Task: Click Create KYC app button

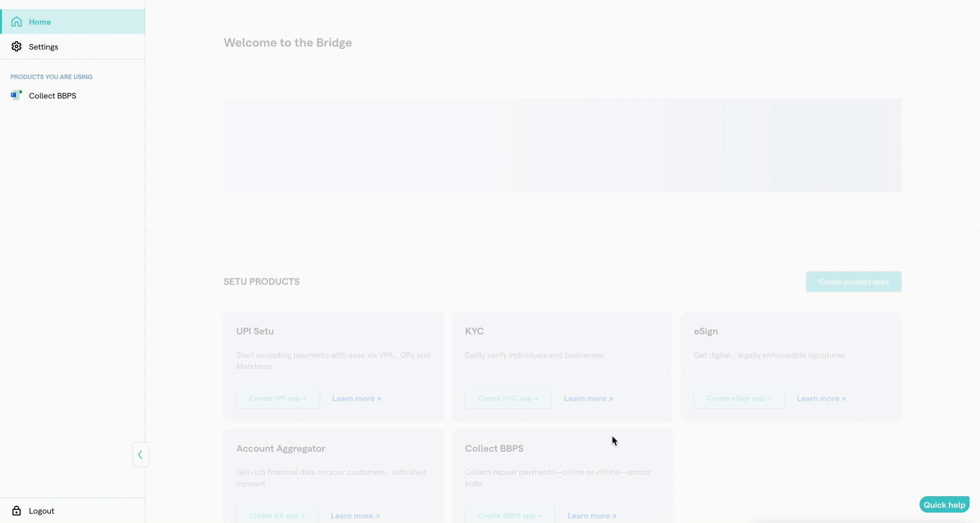Action: tap(508, 398)
